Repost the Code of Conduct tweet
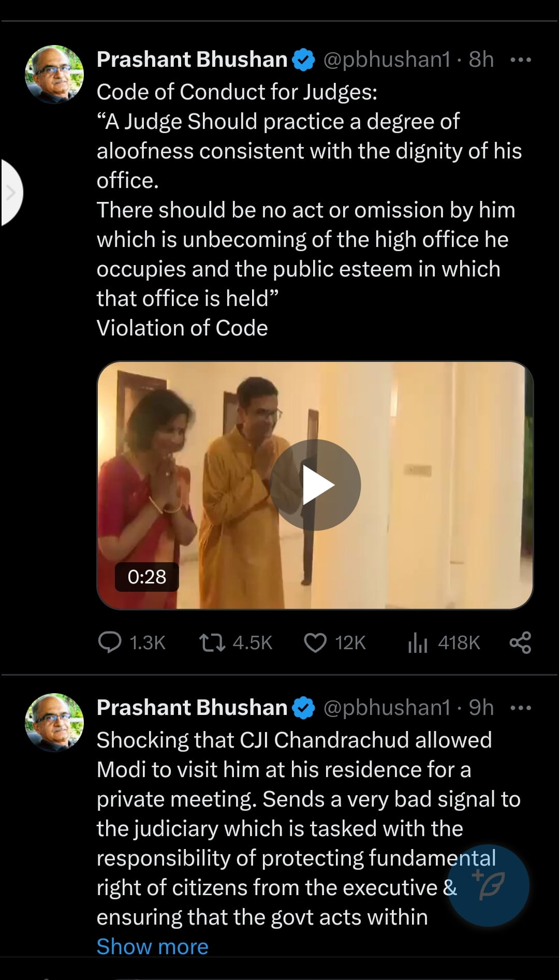The height and width of the screenshot is (980, 559). pyautogui.click(x=212, y=642)
